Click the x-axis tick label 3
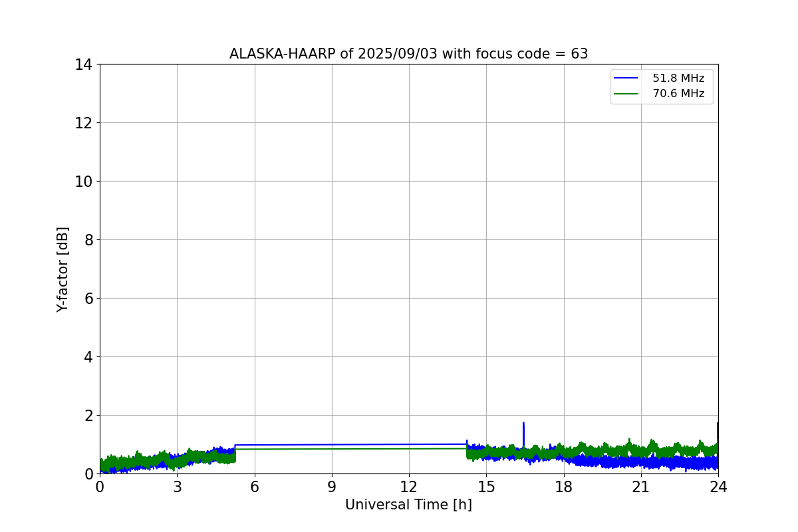Screen dimensions: 798x532 [x=177, y=487]
